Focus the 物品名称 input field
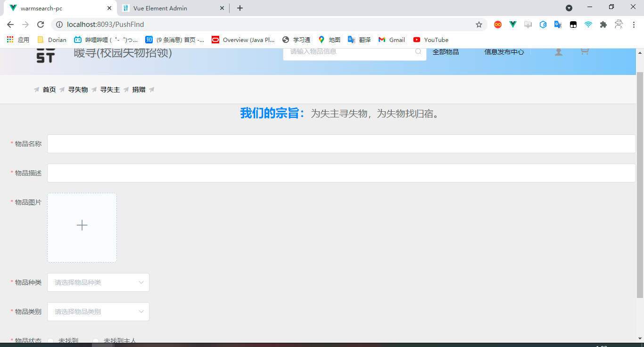The width and height of the screenshot is (644, 347). 341,144
